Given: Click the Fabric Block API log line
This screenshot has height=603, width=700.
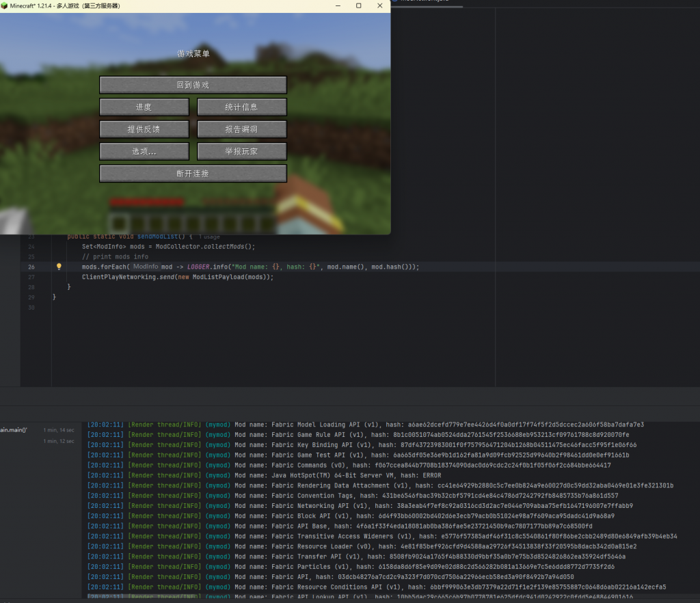Looking at the screenshot, I should tap(351, 516).
